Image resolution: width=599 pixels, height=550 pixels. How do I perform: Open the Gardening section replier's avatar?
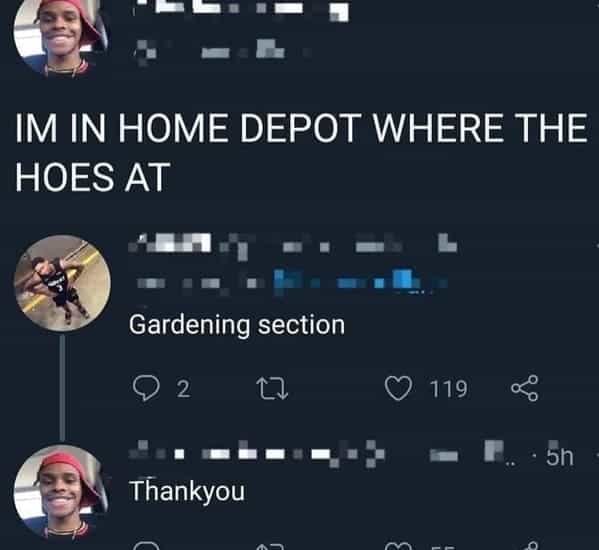[62, 283]
